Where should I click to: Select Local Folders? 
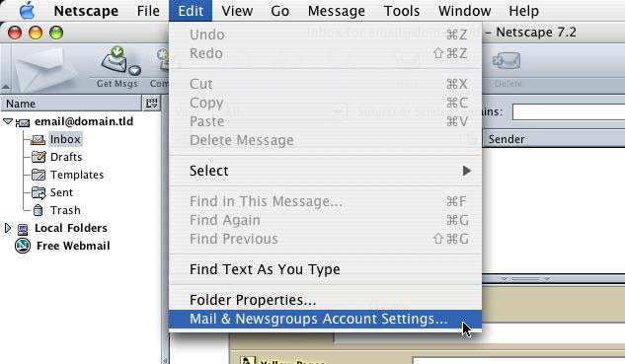71,228
